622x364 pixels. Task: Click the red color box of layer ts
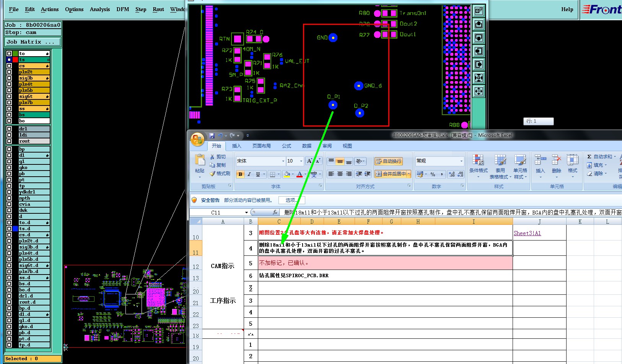tap(15, 60)
